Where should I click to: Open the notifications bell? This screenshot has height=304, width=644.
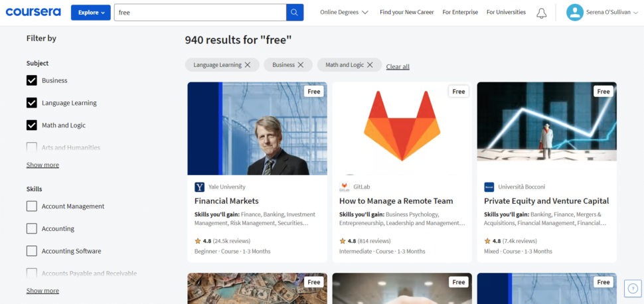pyautogui.click(x=541, y=13)
